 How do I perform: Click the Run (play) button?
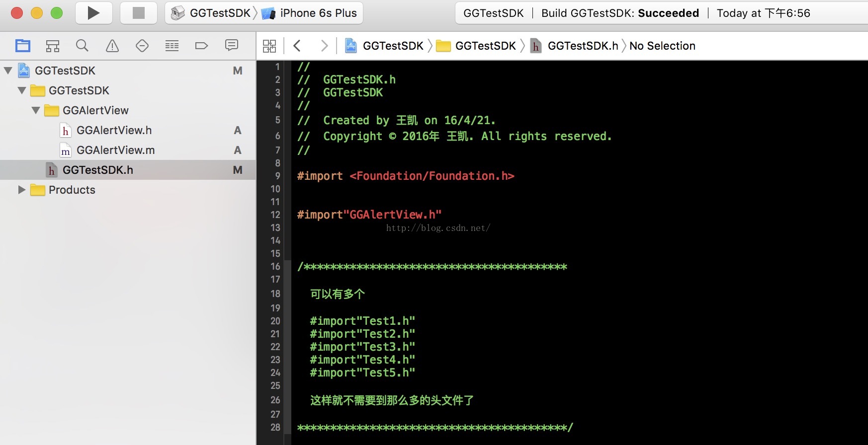(x=93, y=13)
